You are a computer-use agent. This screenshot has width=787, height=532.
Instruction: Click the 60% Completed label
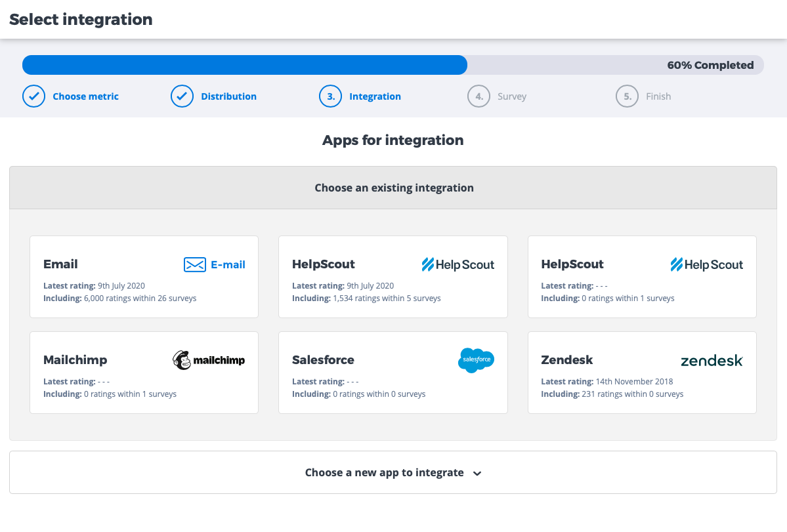(x=710, y=65)
